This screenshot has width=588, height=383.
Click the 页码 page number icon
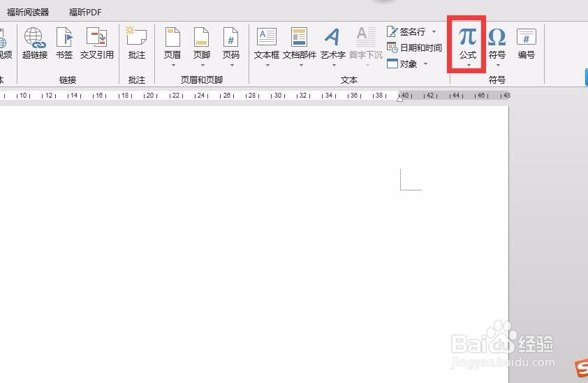click(230, 37)
